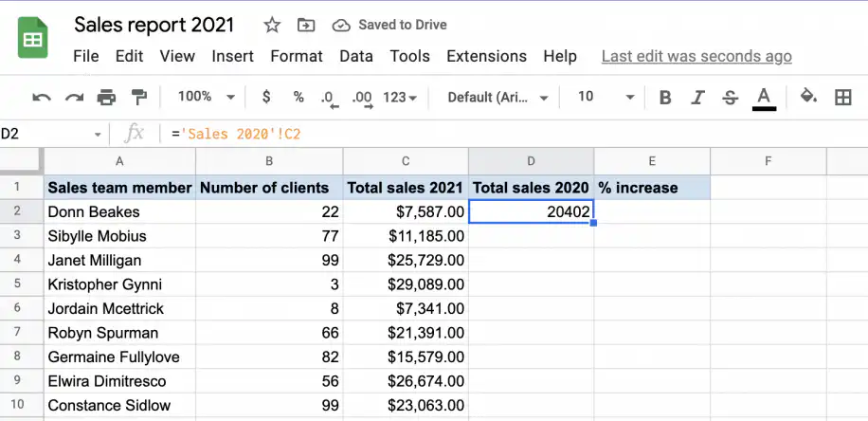This screenshot has width=868, height=421.
Task: Select column B header
Action: click(x=269, y=161)
